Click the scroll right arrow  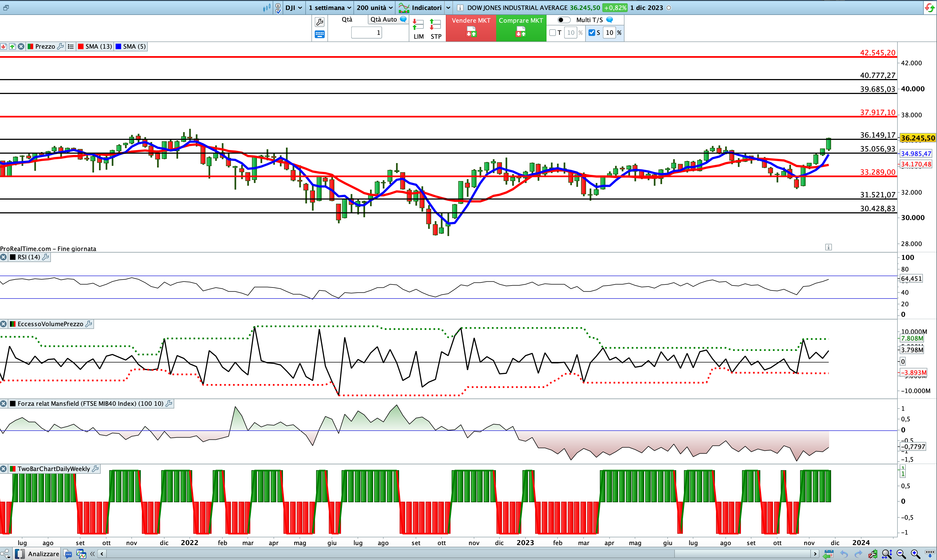(815, 554)
